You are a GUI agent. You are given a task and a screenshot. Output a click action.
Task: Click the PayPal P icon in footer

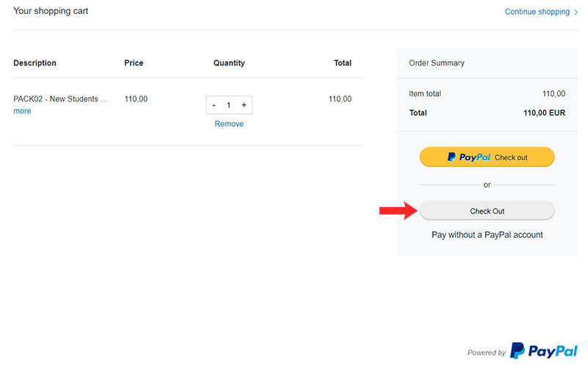pos(517,350)
